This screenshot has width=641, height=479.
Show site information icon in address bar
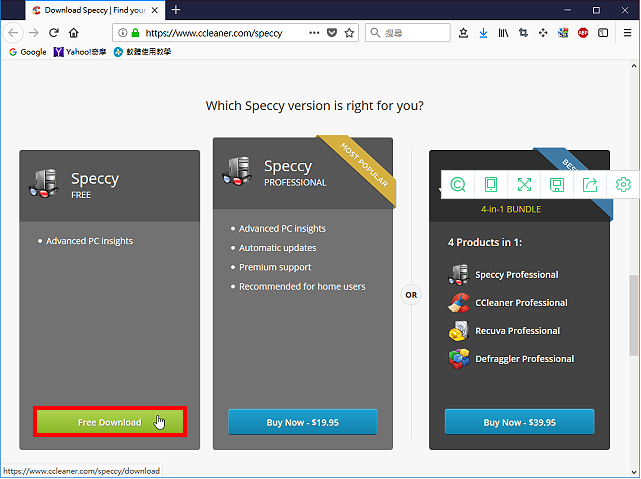[x=123, y=33]
